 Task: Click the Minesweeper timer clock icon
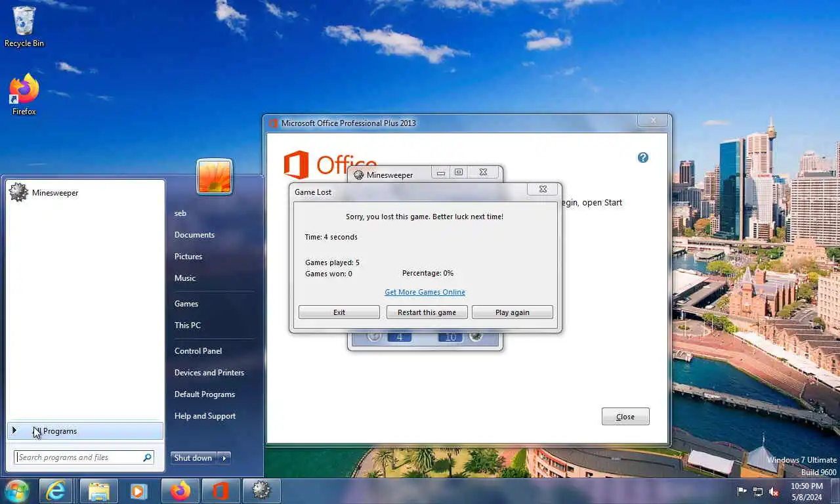coord(375,337)
